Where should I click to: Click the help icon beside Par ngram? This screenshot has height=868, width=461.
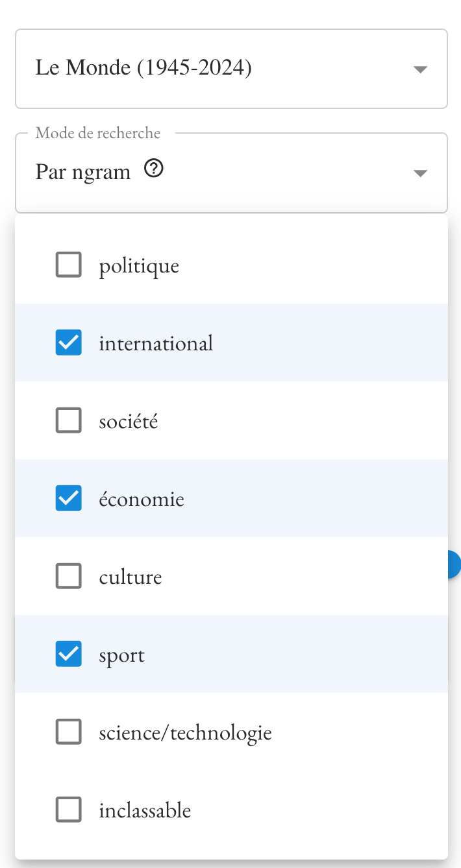point(154,170)
